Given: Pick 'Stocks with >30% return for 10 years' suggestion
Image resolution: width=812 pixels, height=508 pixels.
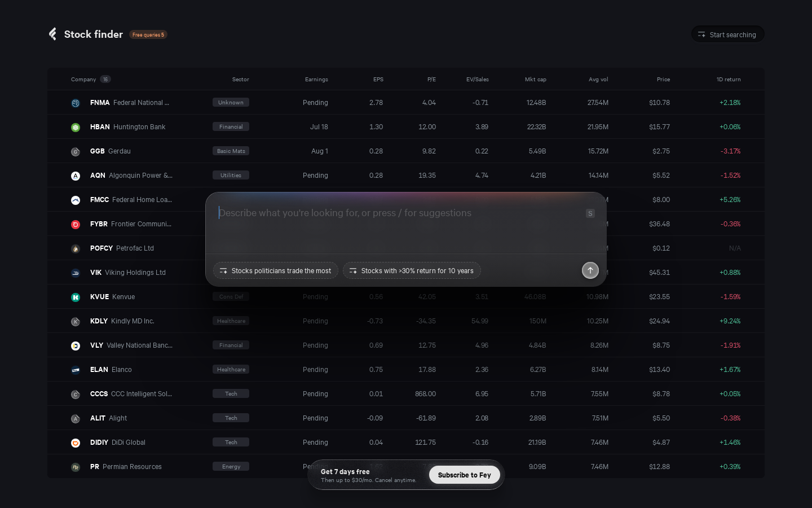Looking at the screenshot, I should [412, 270].
